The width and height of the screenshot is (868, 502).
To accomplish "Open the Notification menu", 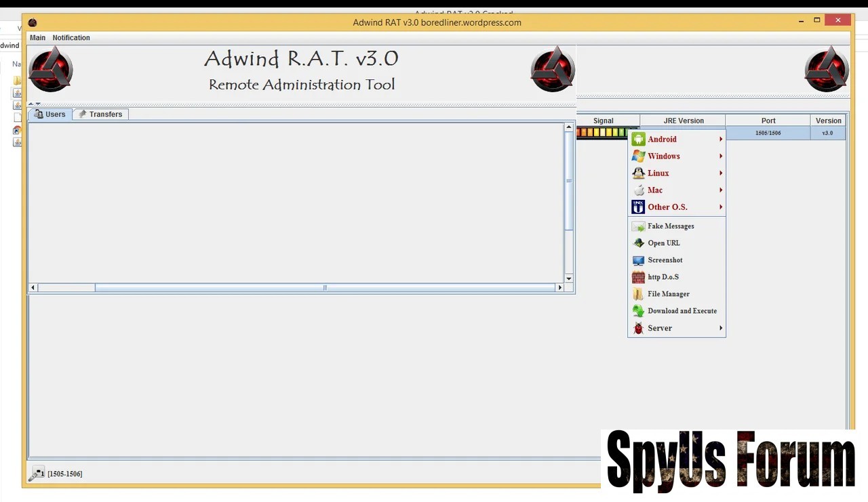I will click(x=71, y=38).
